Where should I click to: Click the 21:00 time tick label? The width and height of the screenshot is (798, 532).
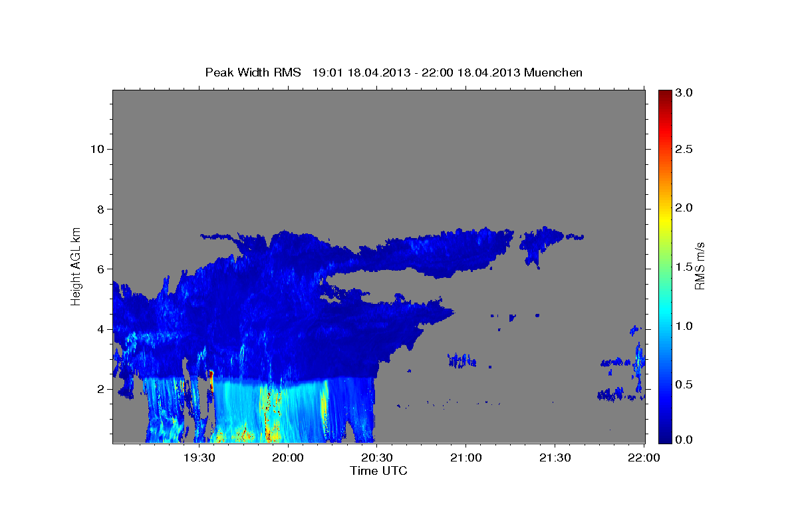pyautogui.click(x=465, y=458)
